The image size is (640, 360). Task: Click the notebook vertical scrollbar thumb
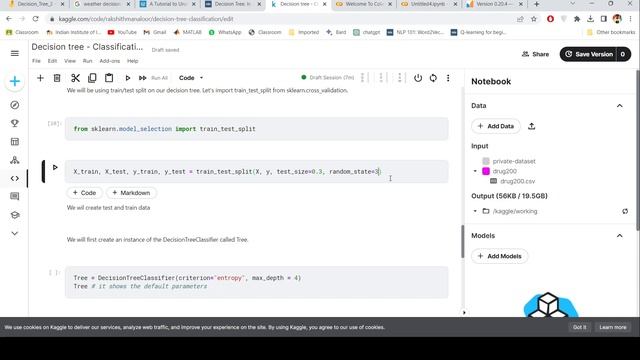[x=462, y=241]
